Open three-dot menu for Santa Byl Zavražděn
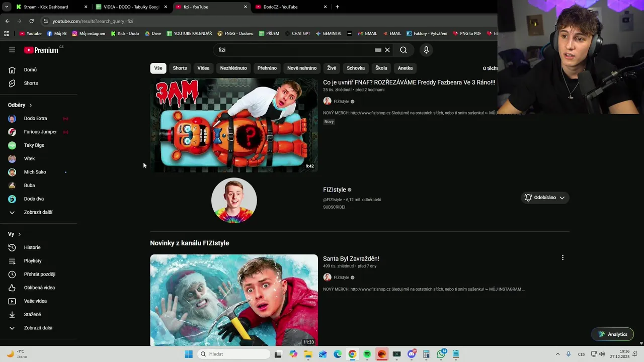Viewport: 644px width, 362px height. click(562, 257)
